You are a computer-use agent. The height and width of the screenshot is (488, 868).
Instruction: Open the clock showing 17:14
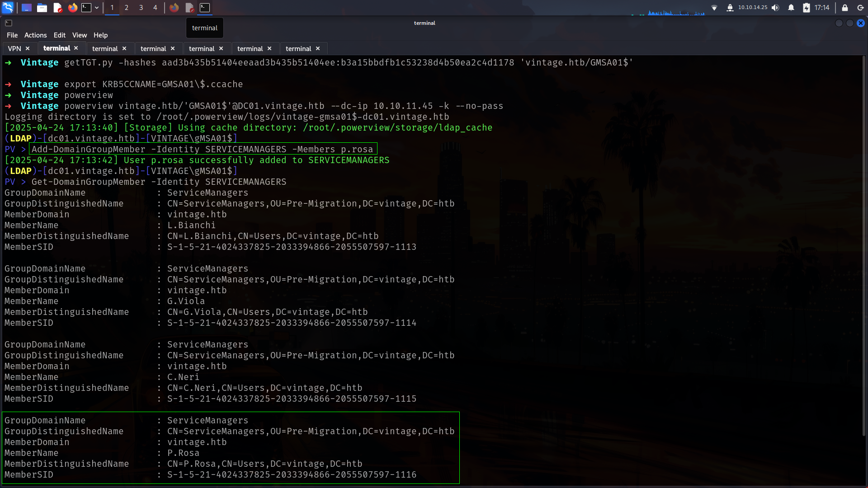pos(822,7)
